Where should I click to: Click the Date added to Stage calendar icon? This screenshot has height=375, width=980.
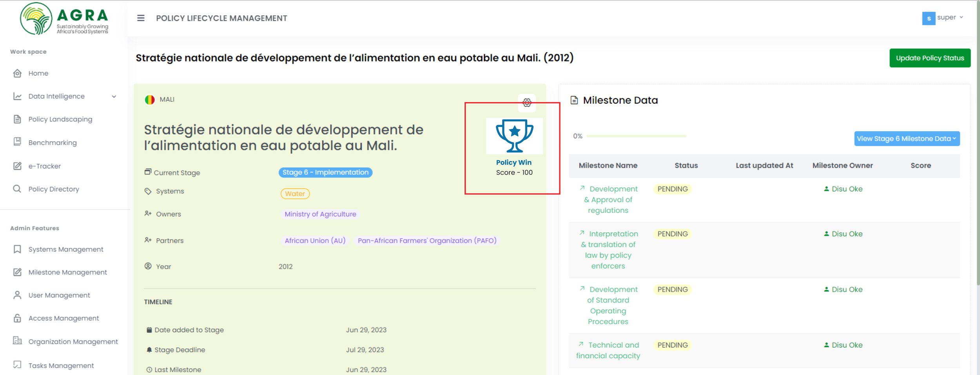pos(149,330)
